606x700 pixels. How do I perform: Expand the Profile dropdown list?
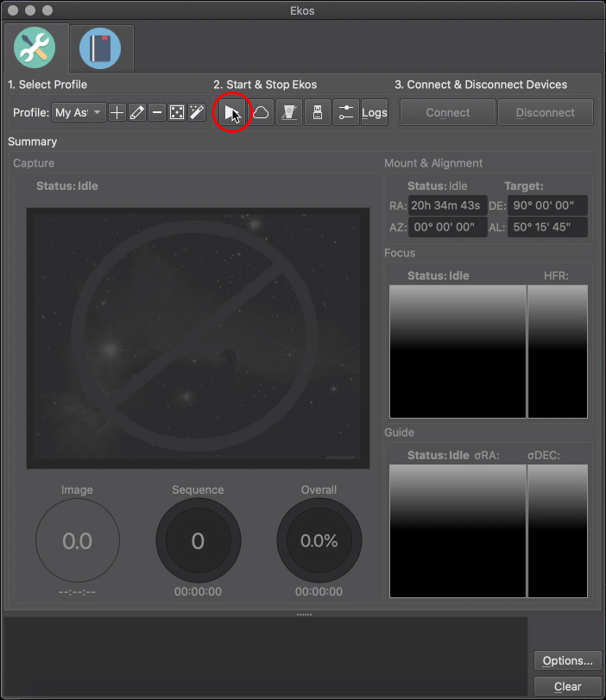(79, 113)
